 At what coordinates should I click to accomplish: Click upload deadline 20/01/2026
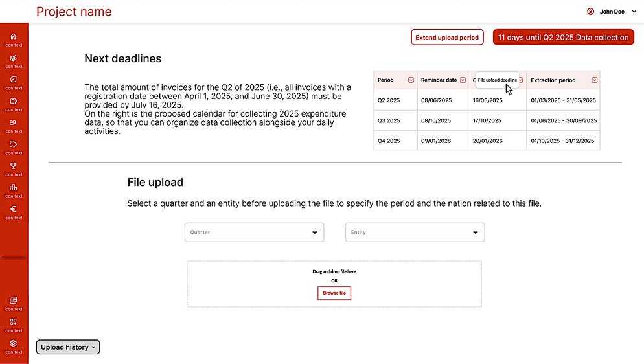tap(487, 141)
